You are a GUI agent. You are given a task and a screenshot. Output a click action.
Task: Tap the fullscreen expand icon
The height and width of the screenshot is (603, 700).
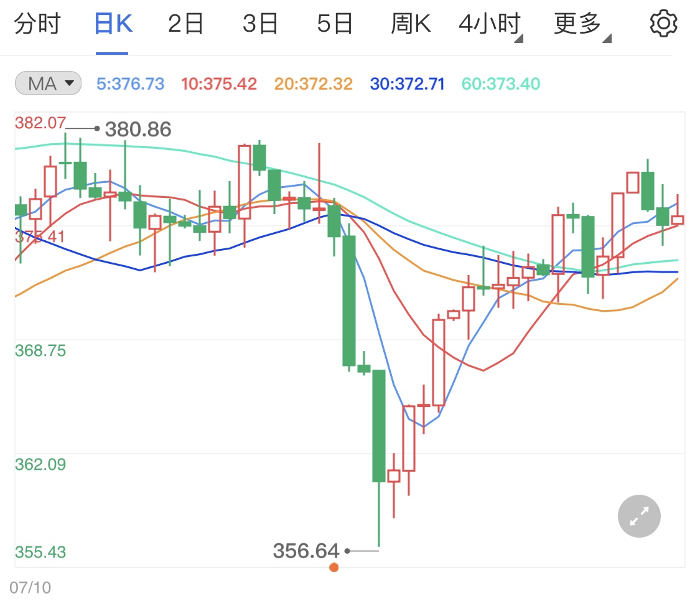pyautogui.click(x=639, y=516)
